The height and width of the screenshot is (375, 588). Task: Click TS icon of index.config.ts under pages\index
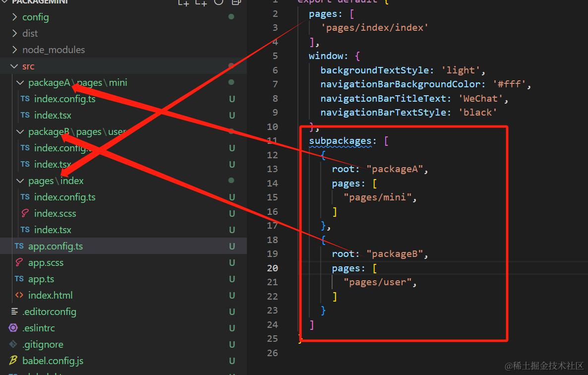pos(25,197)
